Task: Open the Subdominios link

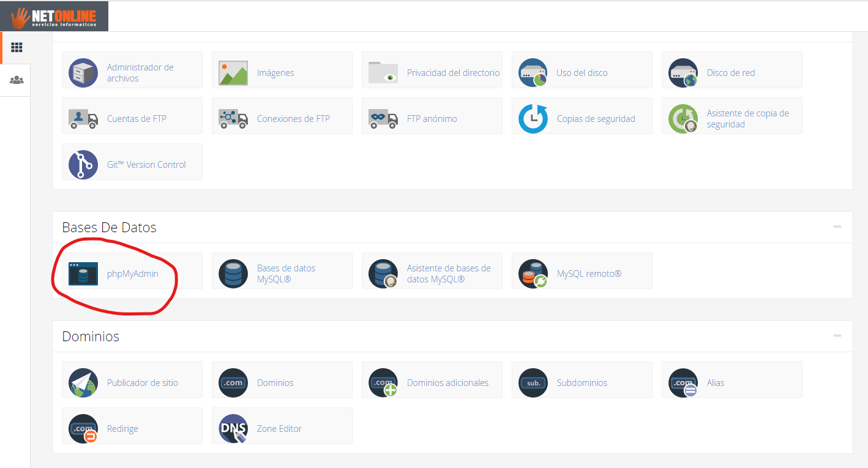Action: pyautogui.click(x=582, y=383)
